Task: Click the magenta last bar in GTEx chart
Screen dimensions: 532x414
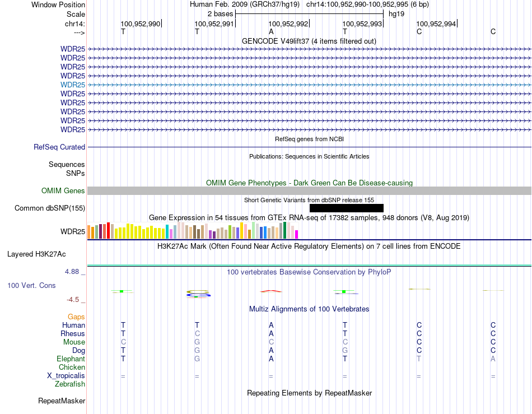Action: pos(297,235)
